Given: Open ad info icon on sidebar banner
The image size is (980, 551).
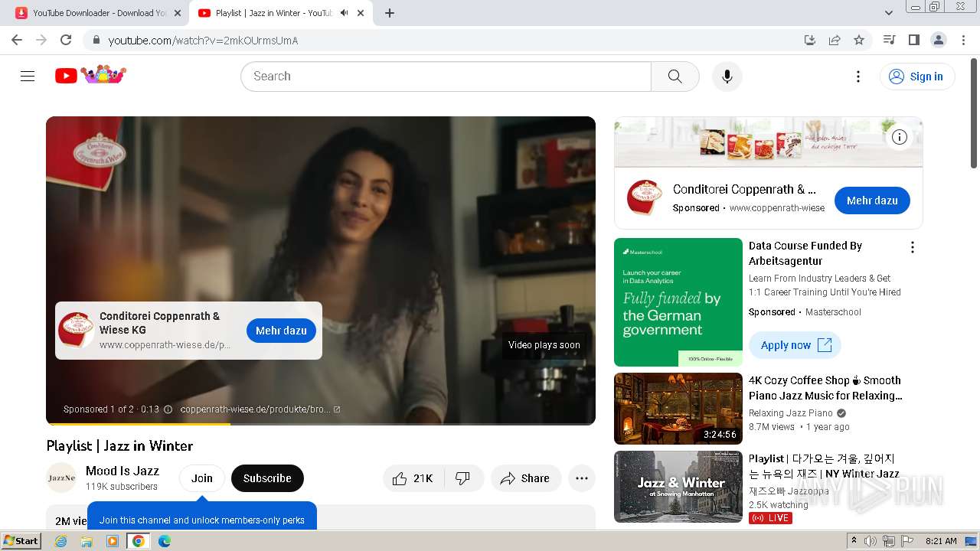Looking at the screenshot, I should [900, 137].
